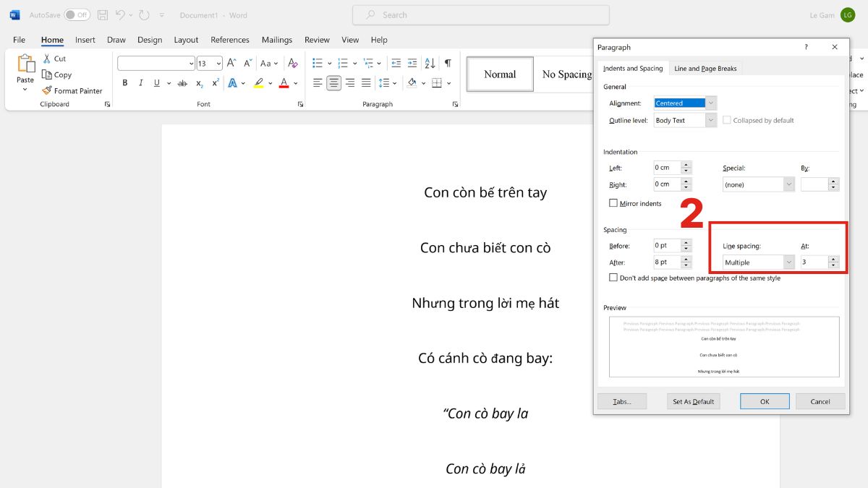Click the Increase Indent icon
This screenshot has width=868, height=488.
(x=412, y=64)
